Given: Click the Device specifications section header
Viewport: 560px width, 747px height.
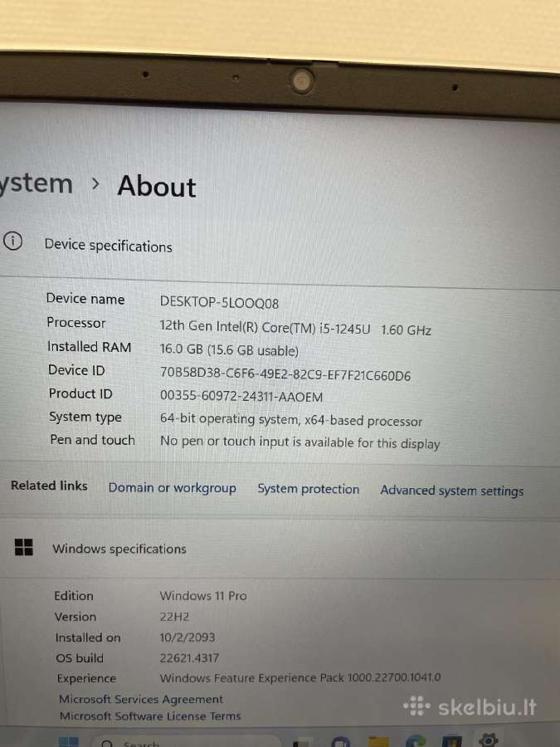Looking at the screenshot, I should (108, 246).
